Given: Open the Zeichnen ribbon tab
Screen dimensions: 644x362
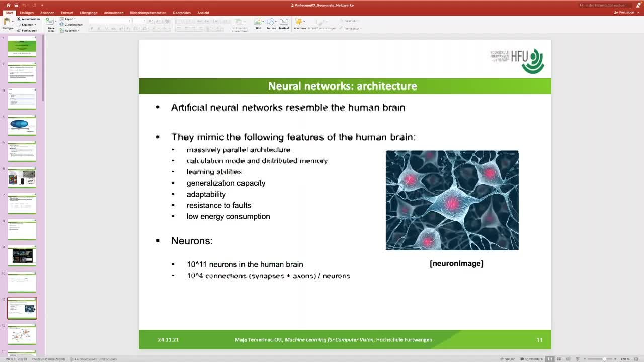Looking at the screenshot, I should tap(47, 13).
